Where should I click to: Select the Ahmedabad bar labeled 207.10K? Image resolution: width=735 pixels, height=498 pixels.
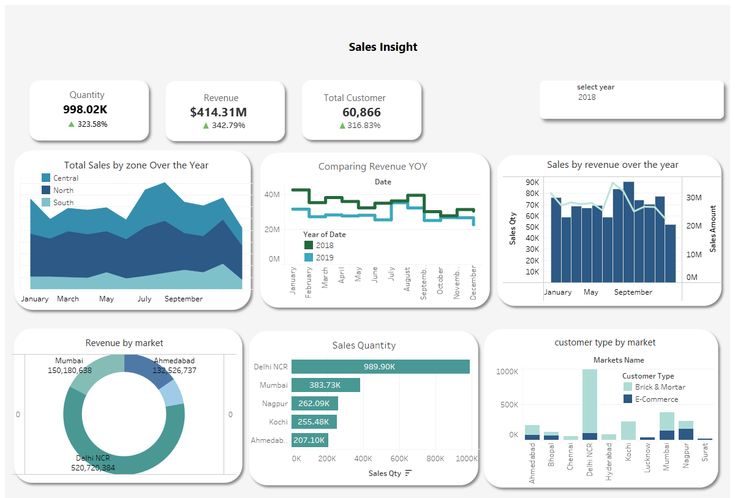point(310,440)
